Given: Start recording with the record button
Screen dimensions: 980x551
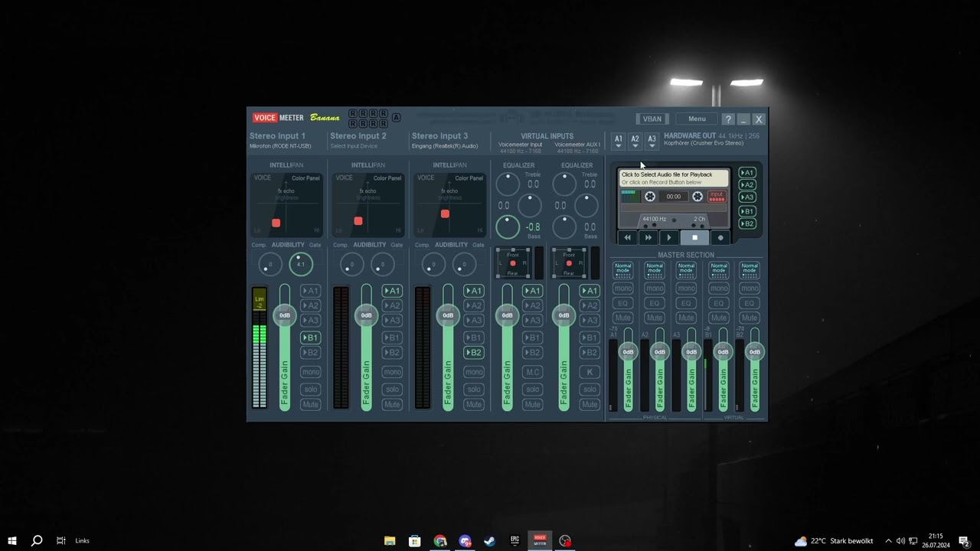Looking at the screenshot, I should (x=720, y=238).
